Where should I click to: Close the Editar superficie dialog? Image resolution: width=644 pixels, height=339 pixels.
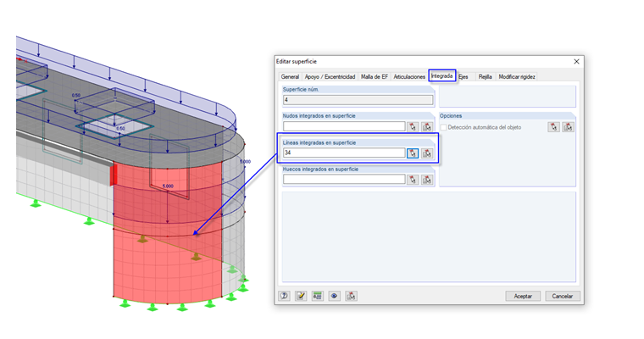(x=576, y=62)
